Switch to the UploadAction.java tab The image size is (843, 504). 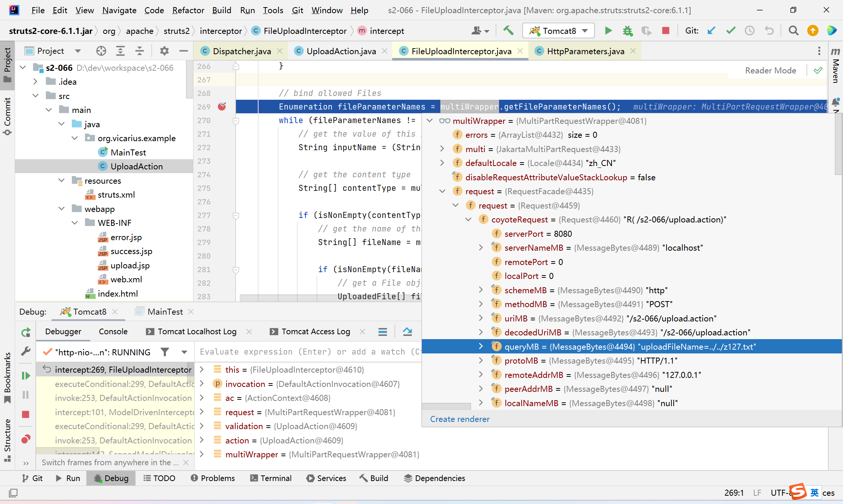tap(341, 51)
